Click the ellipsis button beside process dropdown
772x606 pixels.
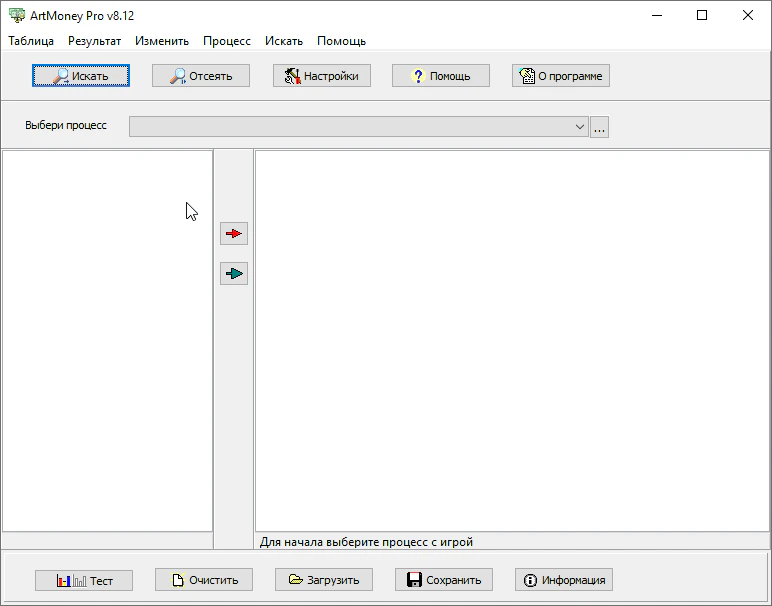[x=599, y=127]
